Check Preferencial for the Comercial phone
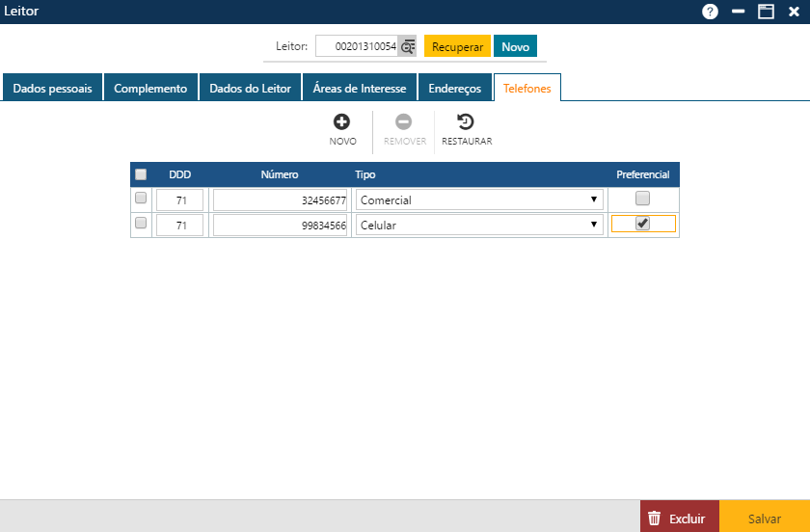The width and height of the screenshot is (810, 532). point(643,199)
